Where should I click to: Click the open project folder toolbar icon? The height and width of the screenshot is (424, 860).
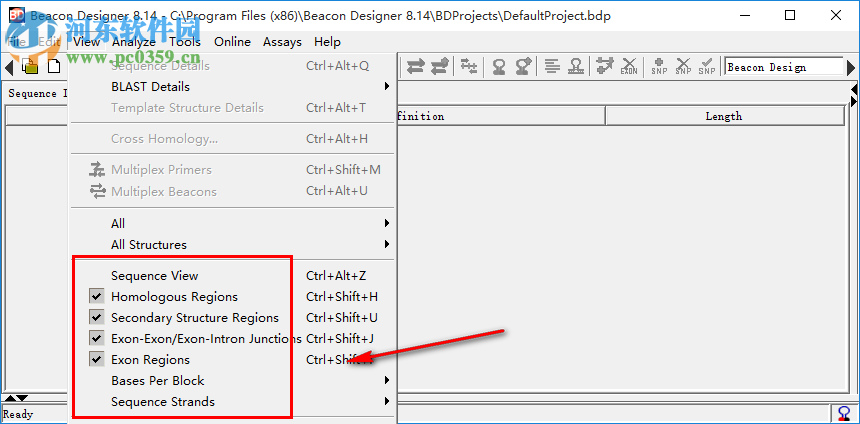[30, 66]
